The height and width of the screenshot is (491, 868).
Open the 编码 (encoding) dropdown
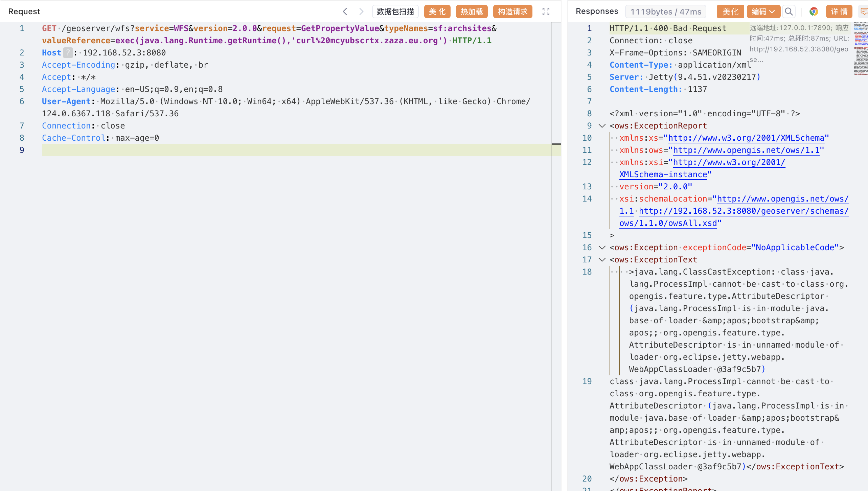[x=763, y=11]
